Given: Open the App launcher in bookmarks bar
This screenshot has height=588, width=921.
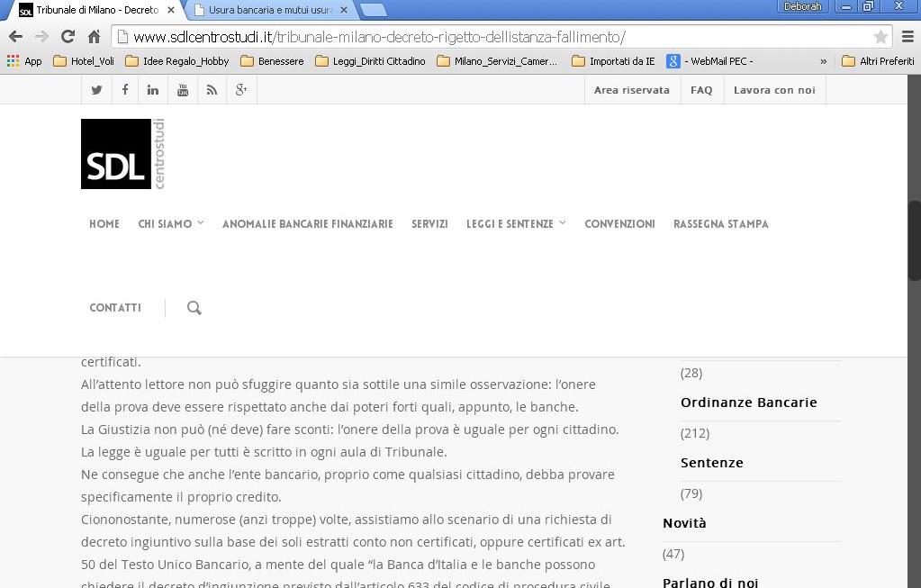Looking at the screenshot, I should point(24,61).
